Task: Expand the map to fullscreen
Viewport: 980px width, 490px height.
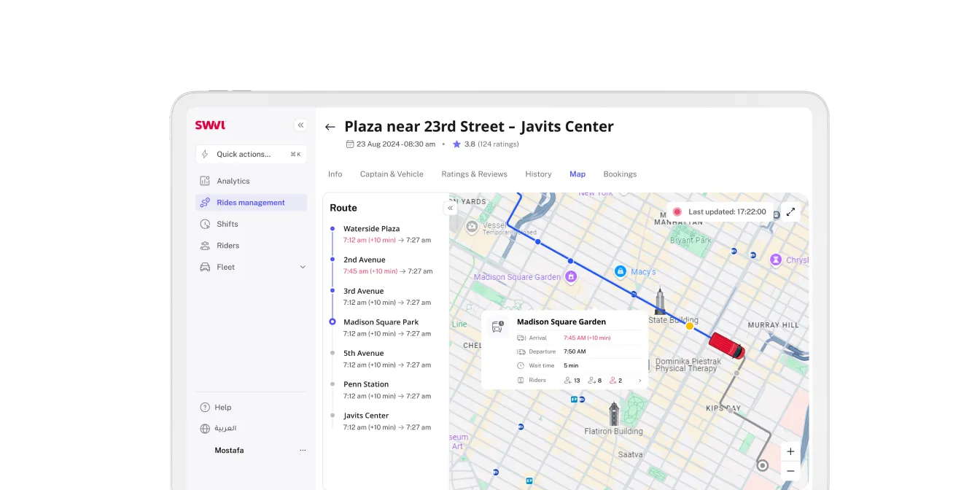Action: click(790, 212)
